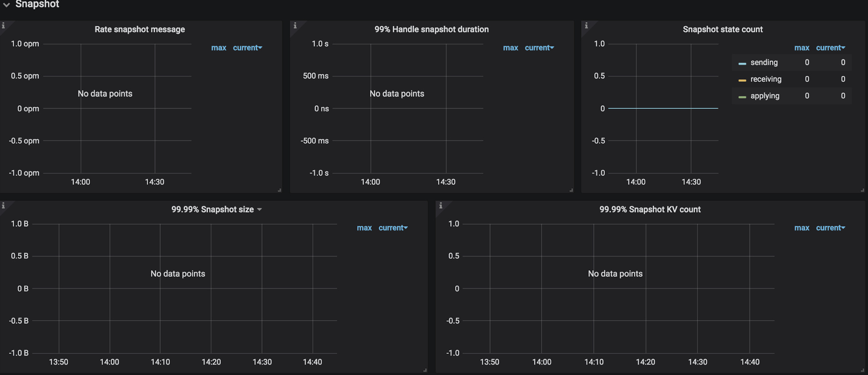The image size is (868, 375).
Task: Click info icon on Snapshot size panel
Action: 3,206
